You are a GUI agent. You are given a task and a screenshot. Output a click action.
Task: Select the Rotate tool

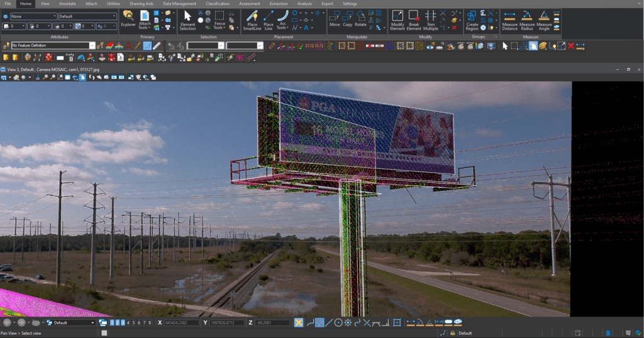click(x=360, y=19)
